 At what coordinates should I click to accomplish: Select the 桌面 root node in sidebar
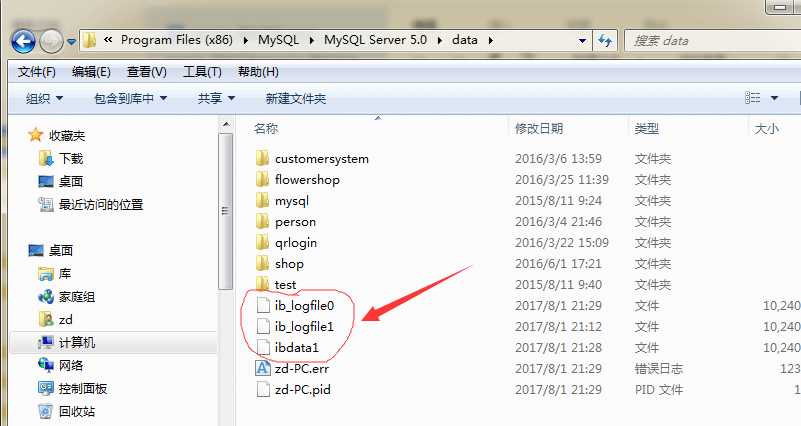(x=61, y=251)
